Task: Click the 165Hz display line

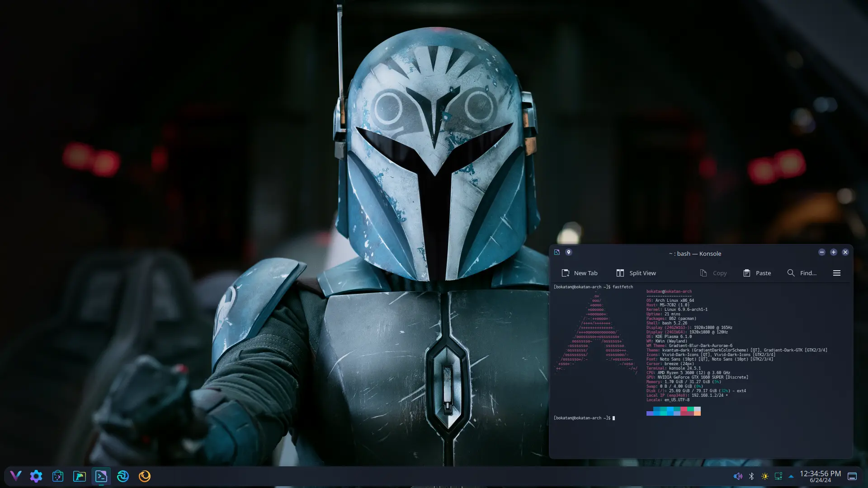Action: (x=689, y=328)
